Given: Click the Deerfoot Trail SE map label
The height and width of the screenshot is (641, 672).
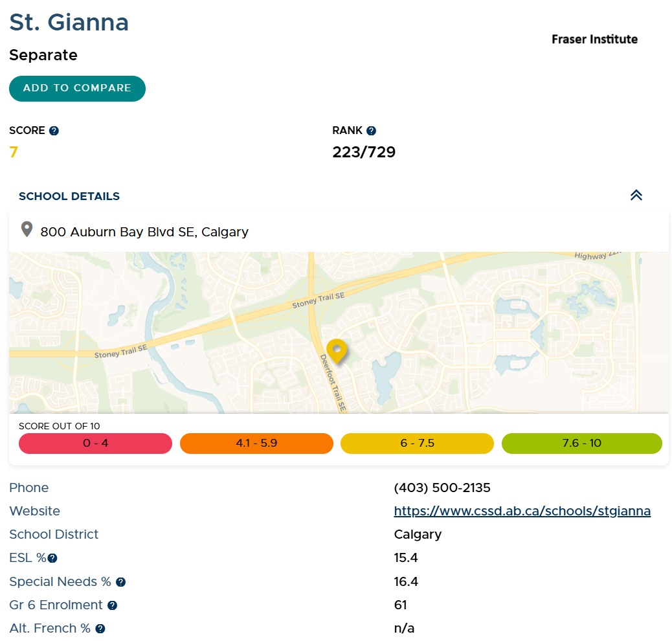Looking at the screenshot, I should point(334,383).
